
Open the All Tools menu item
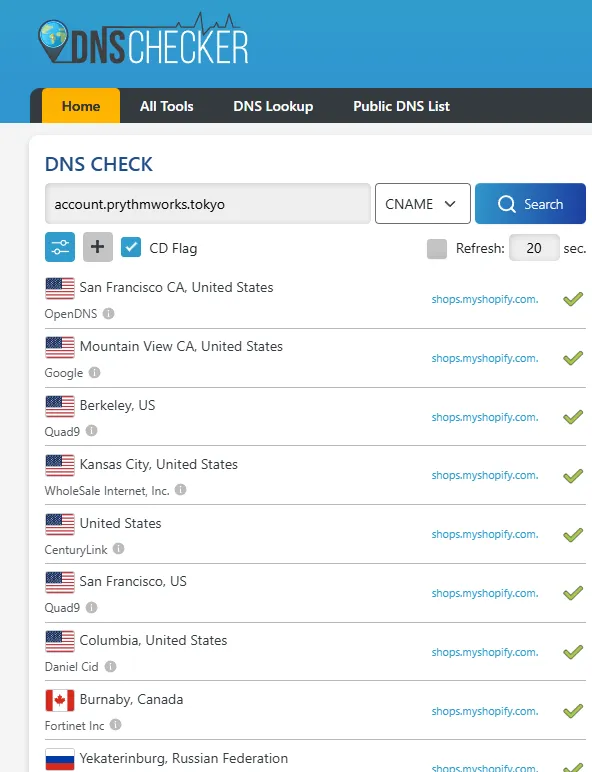(x=166, y=106)
